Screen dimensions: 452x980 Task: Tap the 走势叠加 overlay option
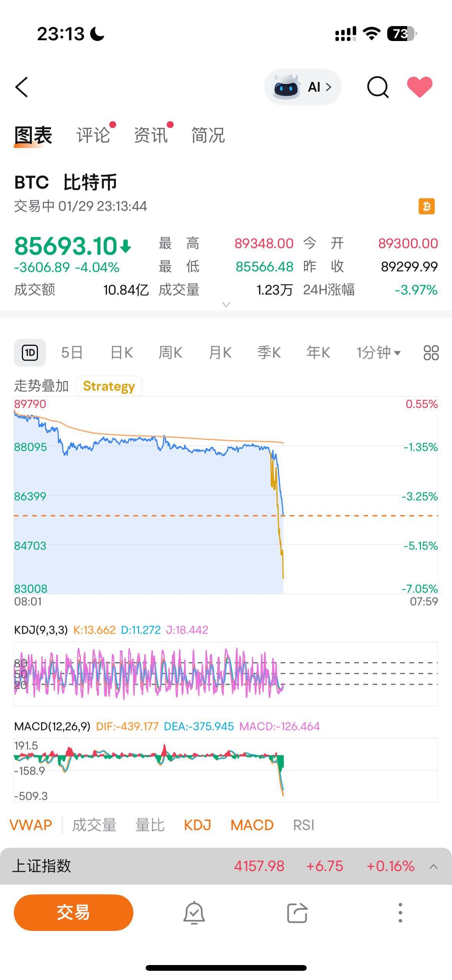click(x=41, y=386)
